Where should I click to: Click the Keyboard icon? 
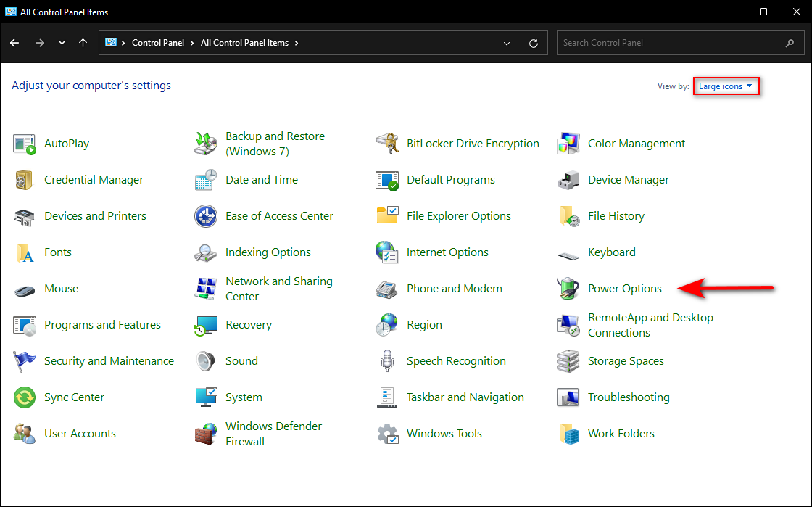click(568, 255)
